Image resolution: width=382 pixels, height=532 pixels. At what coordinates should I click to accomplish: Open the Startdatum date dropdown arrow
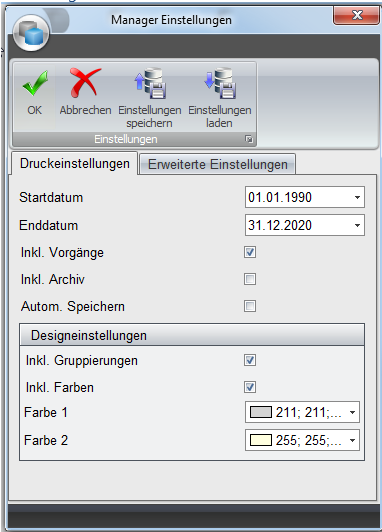point(357,197)
